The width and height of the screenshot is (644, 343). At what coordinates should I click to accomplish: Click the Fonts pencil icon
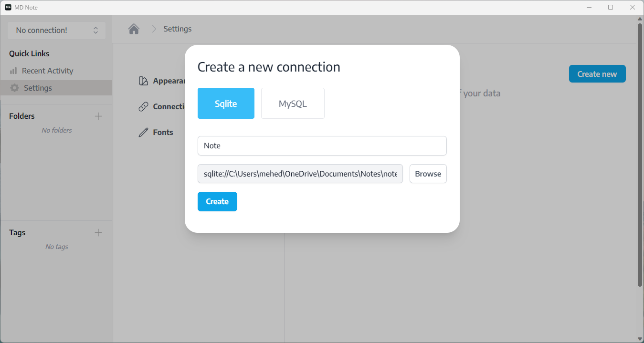pos(143,133)
